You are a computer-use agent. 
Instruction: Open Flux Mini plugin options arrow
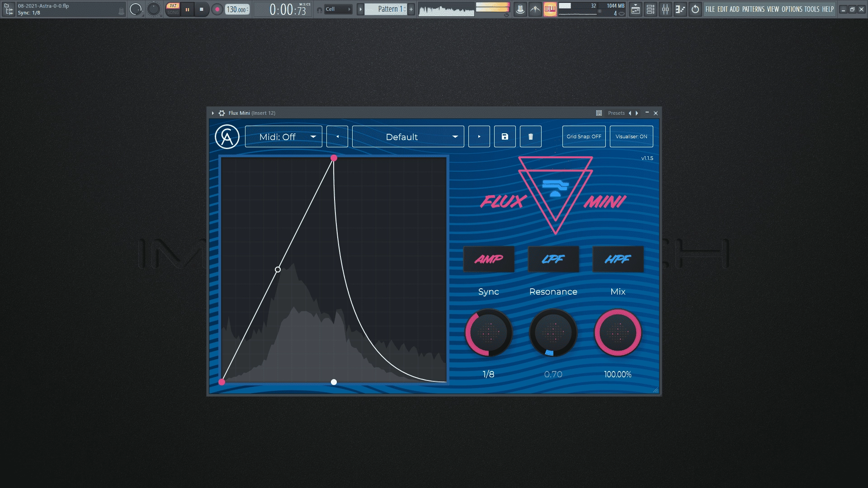212,113
